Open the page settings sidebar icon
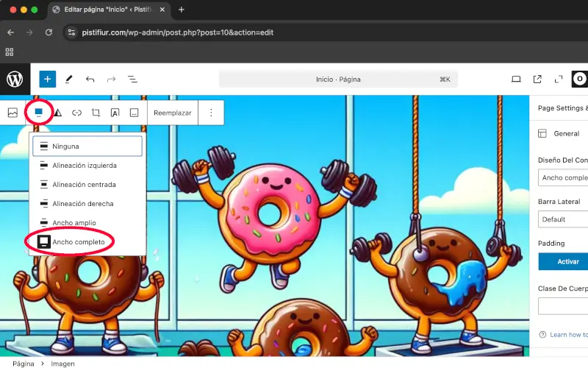This screenshot has width=588, height=368. 580,79
